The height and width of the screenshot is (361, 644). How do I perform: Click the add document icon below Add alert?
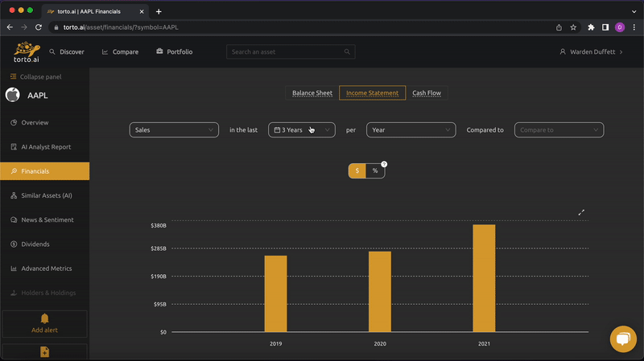pyautogui.click(x=44, y=352)
